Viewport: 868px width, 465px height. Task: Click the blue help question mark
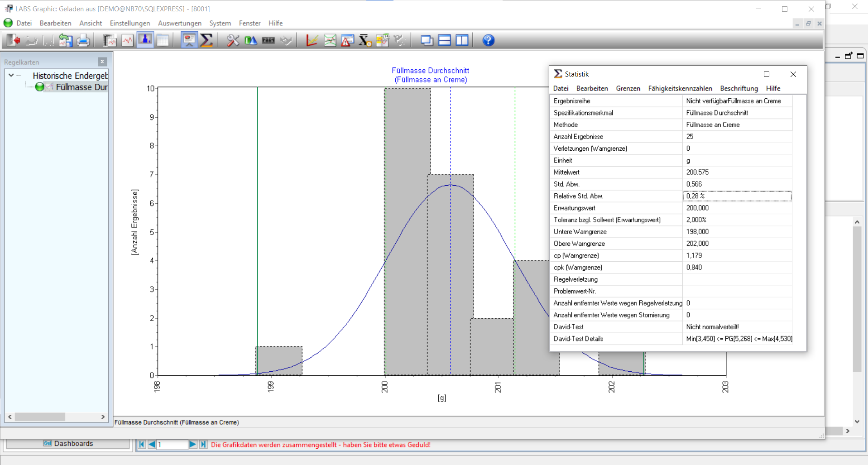coord(488,41)
